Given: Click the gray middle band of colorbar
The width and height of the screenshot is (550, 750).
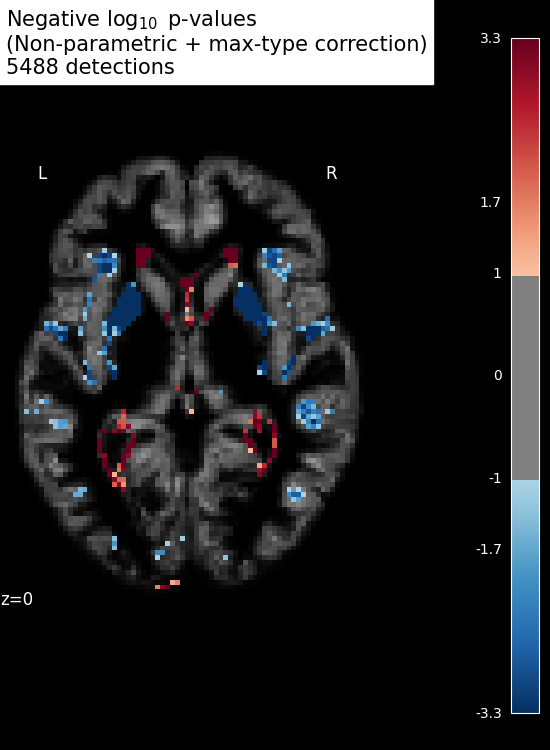Looking at the screenshot, I should click(525, 378).
